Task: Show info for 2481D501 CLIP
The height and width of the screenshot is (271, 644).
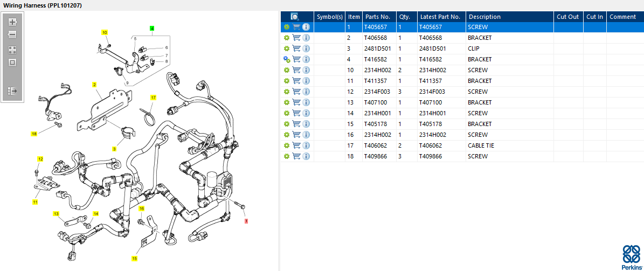Action: (x=306, y=48)
